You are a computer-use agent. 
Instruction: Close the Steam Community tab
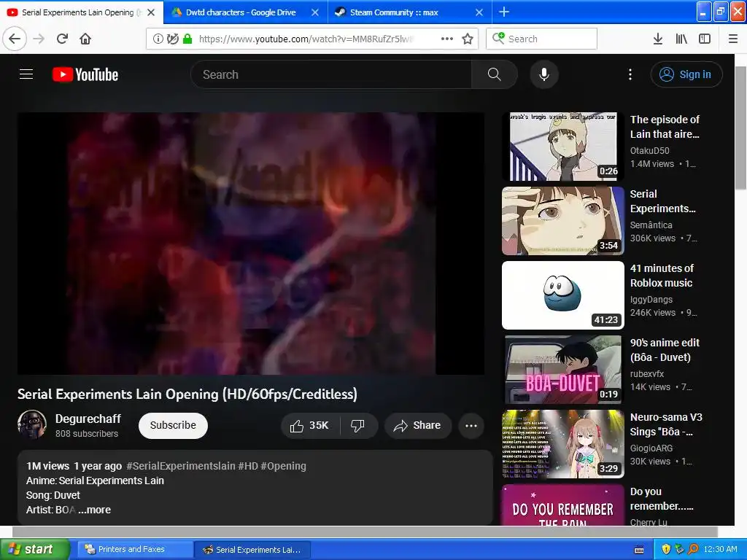(479, 12)
